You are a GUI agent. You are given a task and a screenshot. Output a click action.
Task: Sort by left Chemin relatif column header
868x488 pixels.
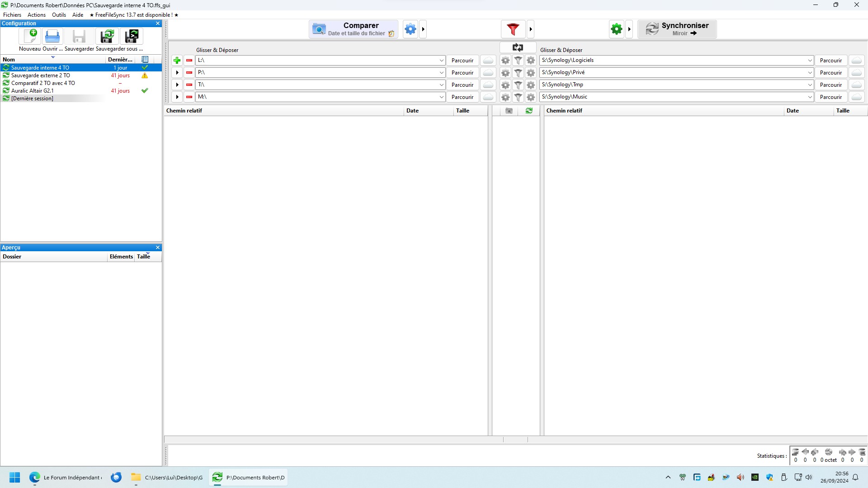tap(284, 111)
